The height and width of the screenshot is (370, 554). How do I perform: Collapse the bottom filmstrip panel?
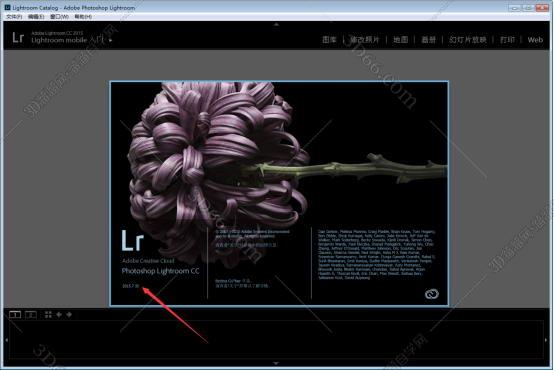click(276, 363)
